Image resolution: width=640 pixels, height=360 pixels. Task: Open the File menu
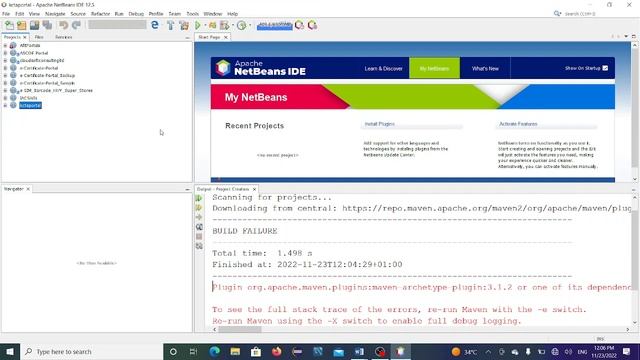tap(6, 13)
